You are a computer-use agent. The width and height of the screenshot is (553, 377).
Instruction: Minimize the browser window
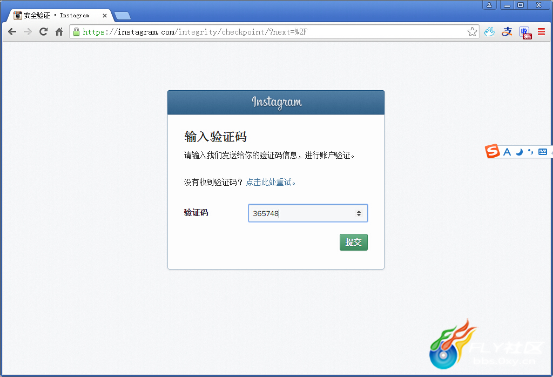[x=507, y=5]
